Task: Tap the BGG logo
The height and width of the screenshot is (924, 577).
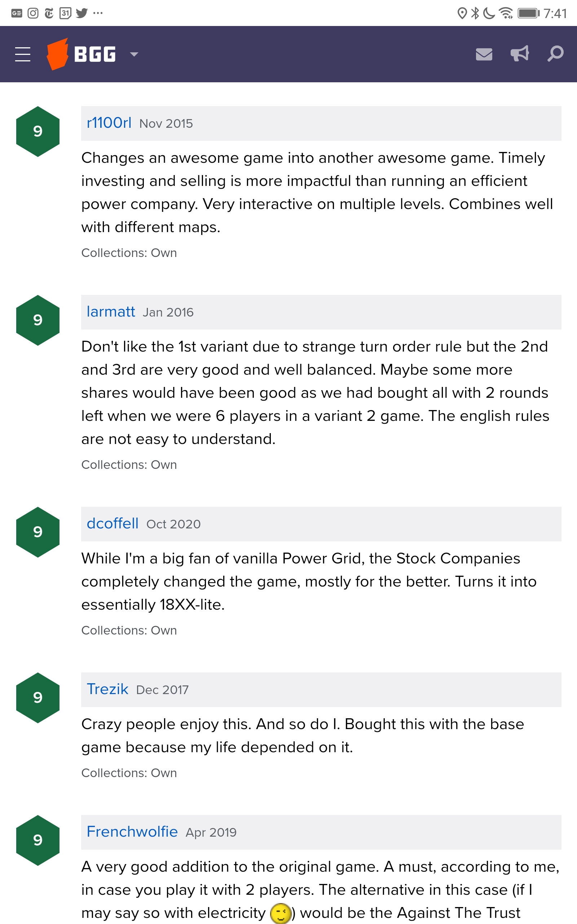Action: coord(81,54)
